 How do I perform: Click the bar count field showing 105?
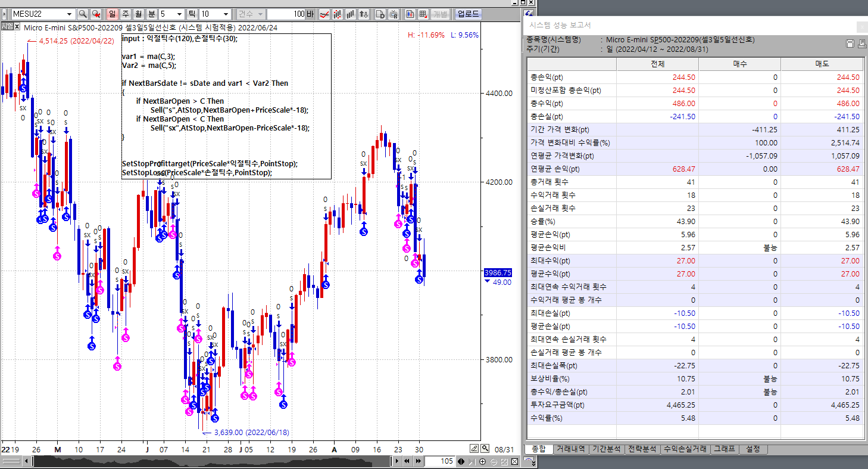pos(441,461)
